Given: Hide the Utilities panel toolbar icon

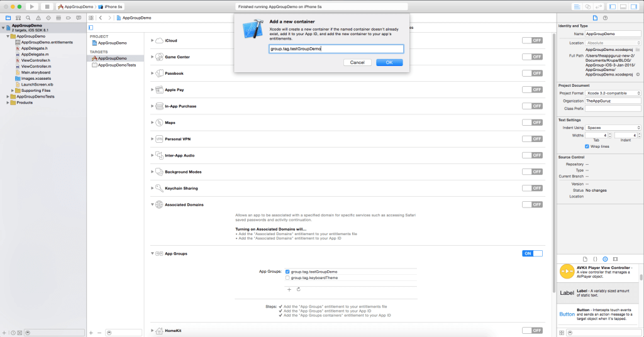Looking at the screenshot, I should [634, 6].
